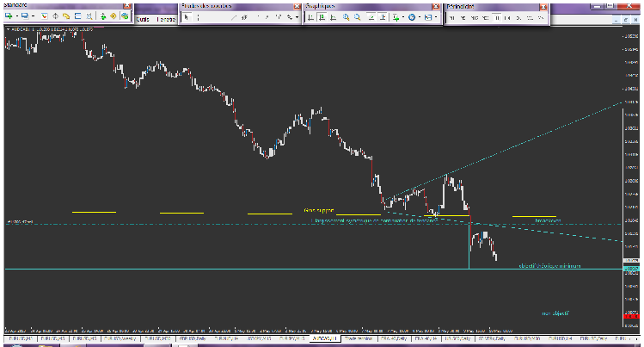This screenshot has height=347, width=644.
Task: Expand the arrows tool dropdown
Action: (x=297, y=17)
